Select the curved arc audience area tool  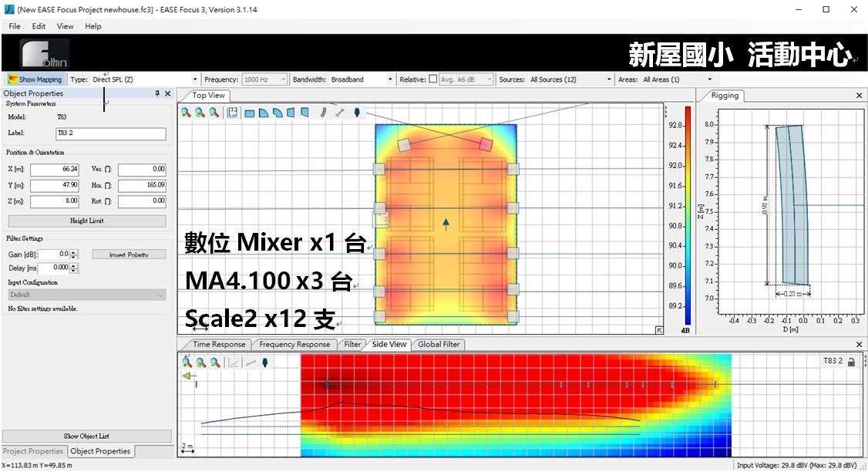click(x=278, y=113)
